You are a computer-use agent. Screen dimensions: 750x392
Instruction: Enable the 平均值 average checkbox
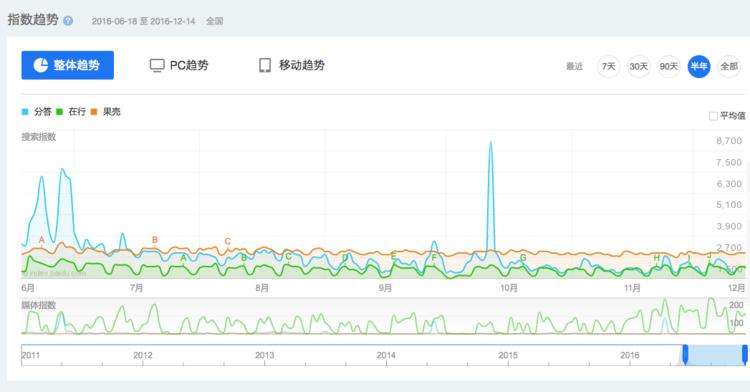click(713, 116)
